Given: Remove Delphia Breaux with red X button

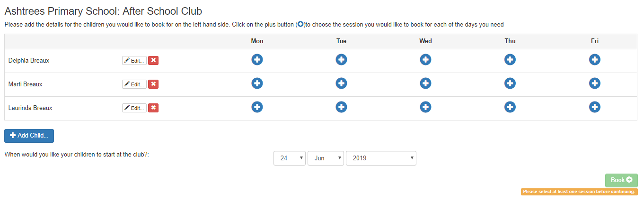Looking at the screenshot, I should tap(153, 61).
